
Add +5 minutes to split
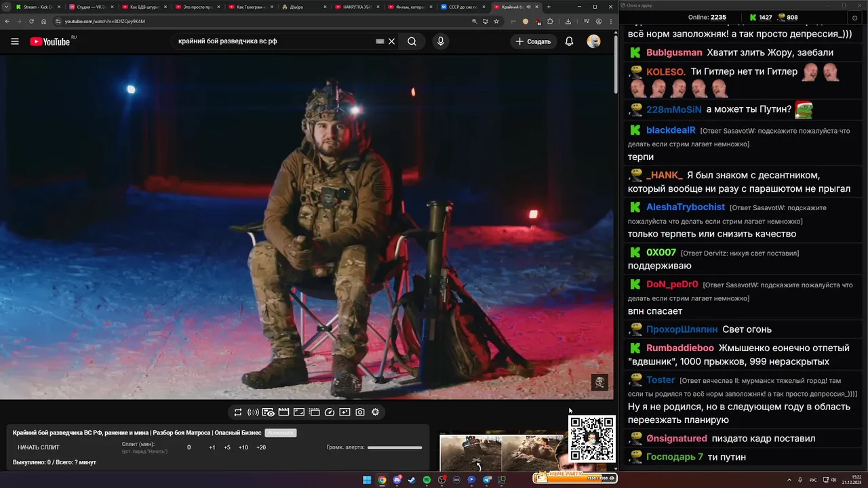coord(227,447)
